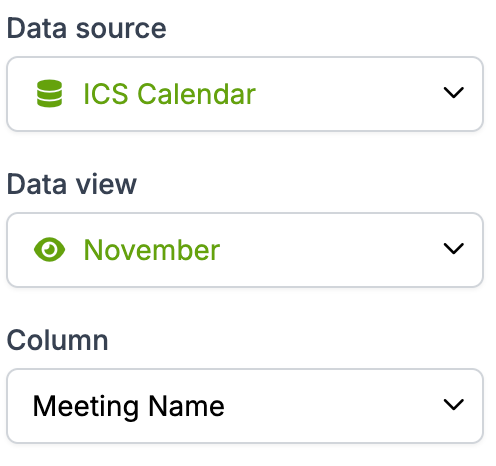Expand column choices via down arrow
The image size is (496, 466).
(454, 405)
